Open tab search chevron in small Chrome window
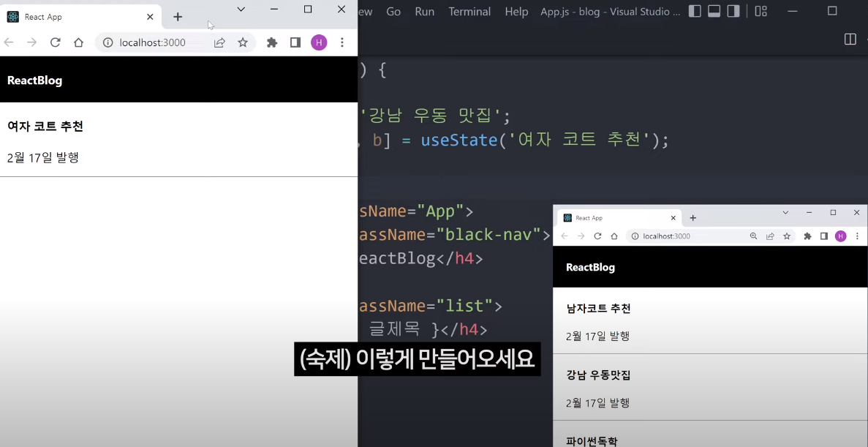 pos(785,213)
